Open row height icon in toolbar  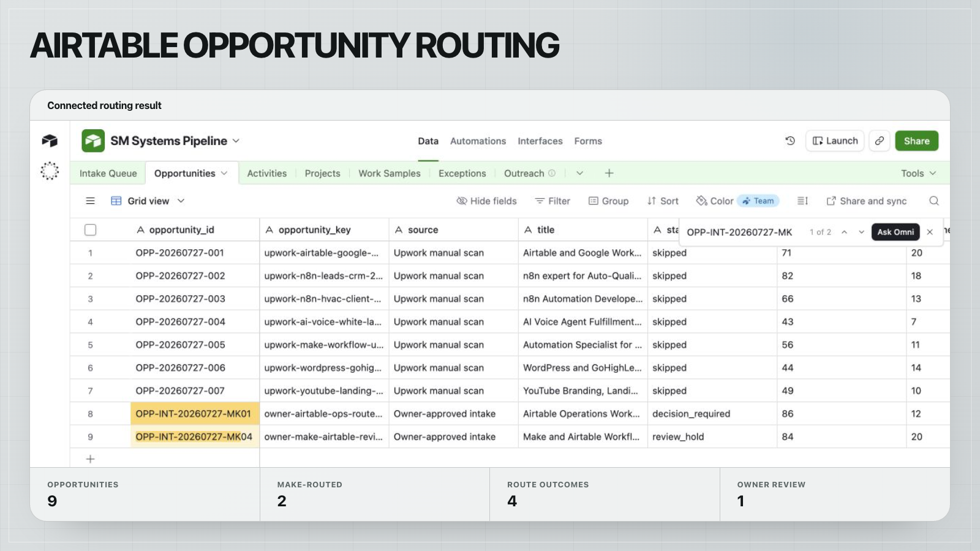(802, 201)
